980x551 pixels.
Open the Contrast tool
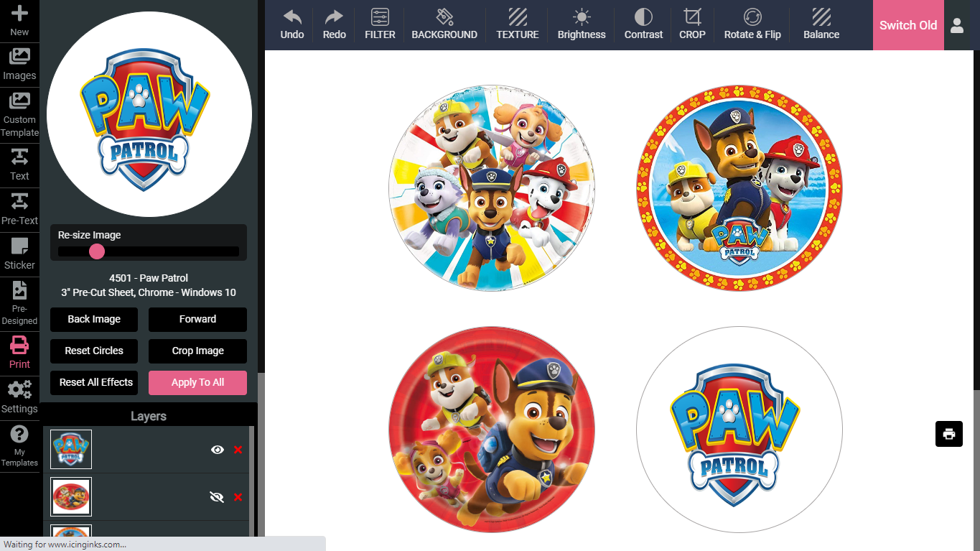(x=643, y=24)
